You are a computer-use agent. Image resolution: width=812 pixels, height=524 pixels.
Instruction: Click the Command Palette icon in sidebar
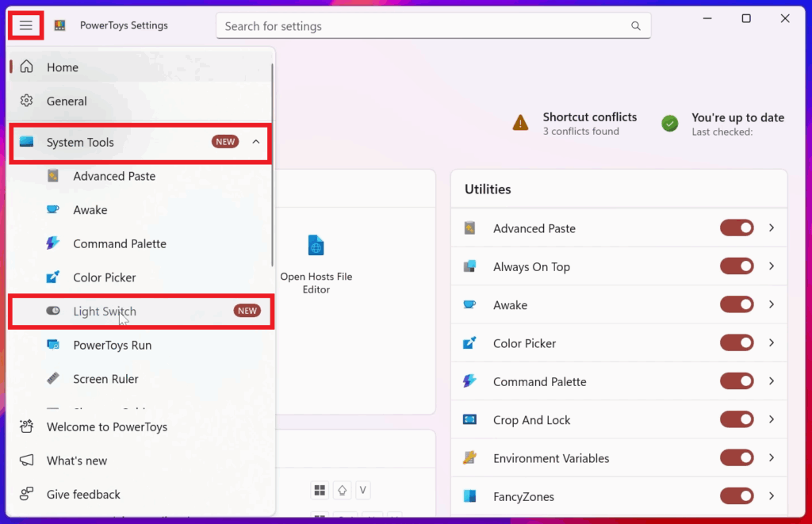click(53, 243)
